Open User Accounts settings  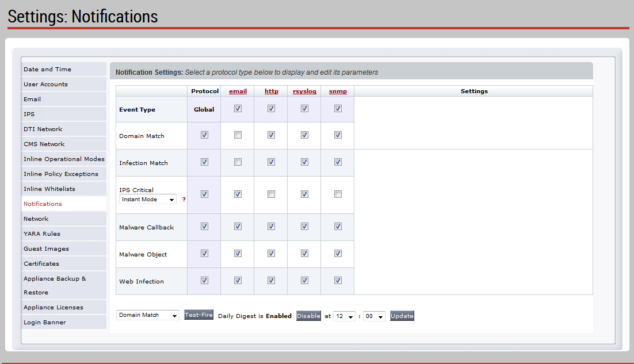[x=64, y=84]
